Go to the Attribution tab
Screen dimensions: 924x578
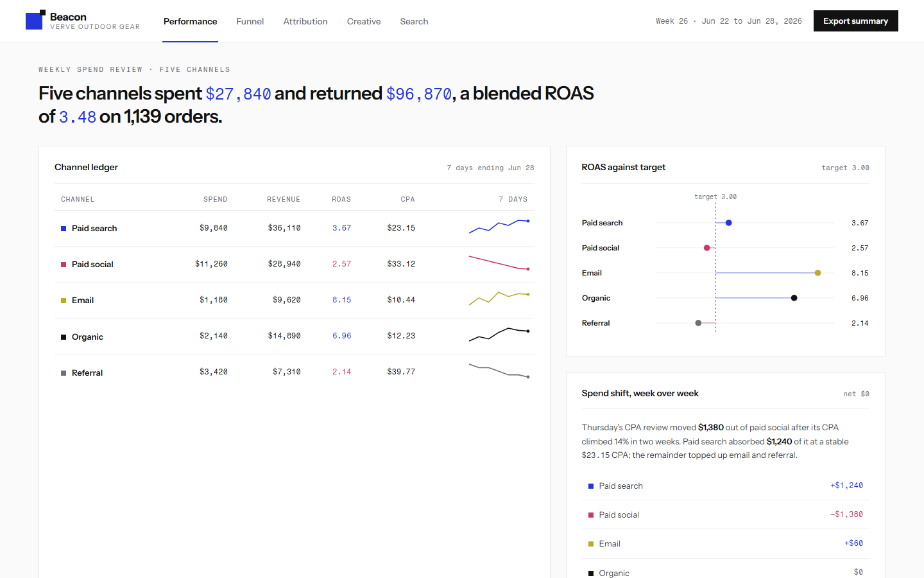tap(305, 21)
